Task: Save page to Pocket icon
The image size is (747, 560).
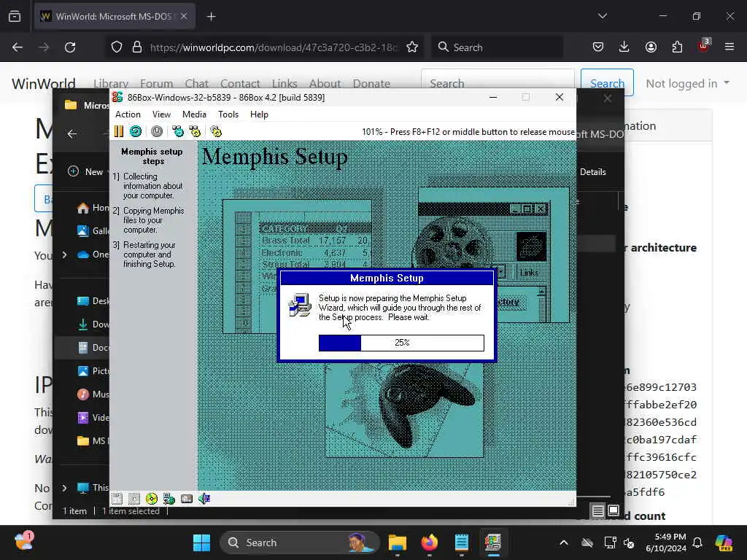Action: click(598, 47)
